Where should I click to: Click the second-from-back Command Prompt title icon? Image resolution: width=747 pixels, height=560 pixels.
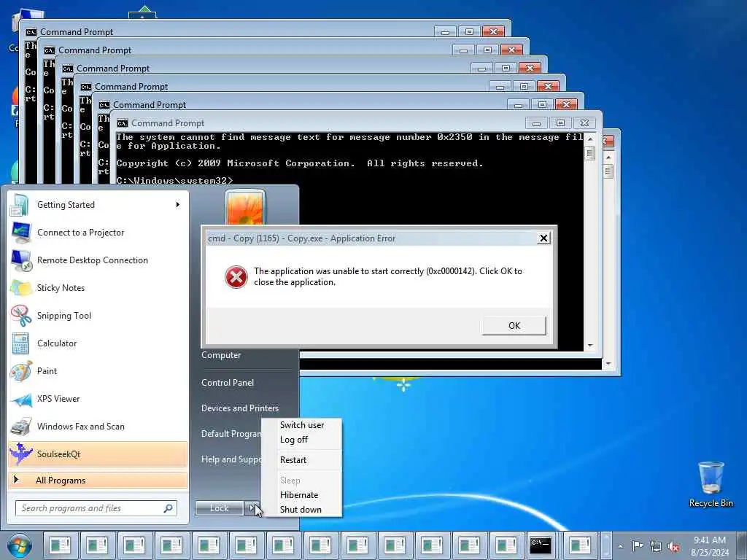tap(50, 50)
